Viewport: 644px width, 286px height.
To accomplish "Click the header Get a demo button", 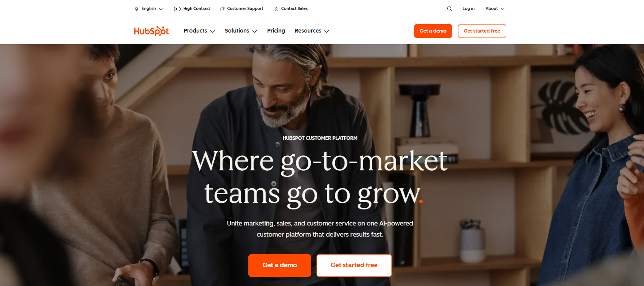I will [x=433, y=31].
